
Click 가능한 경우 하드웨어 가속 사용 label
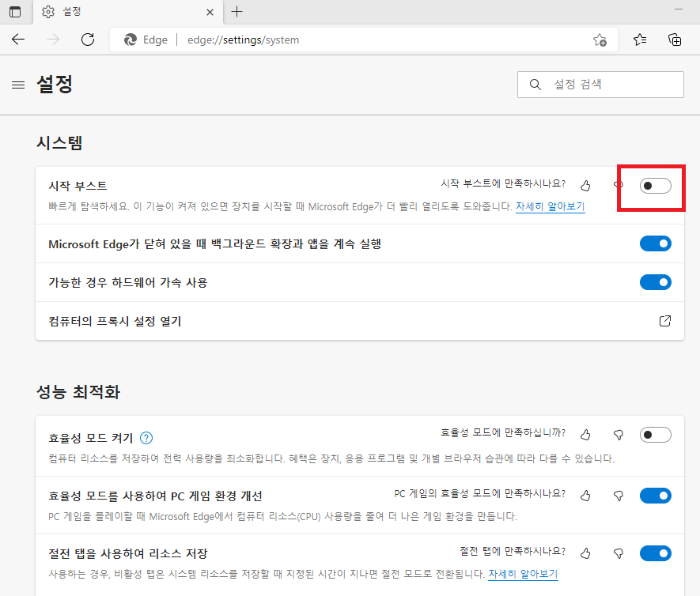point(127,282)
